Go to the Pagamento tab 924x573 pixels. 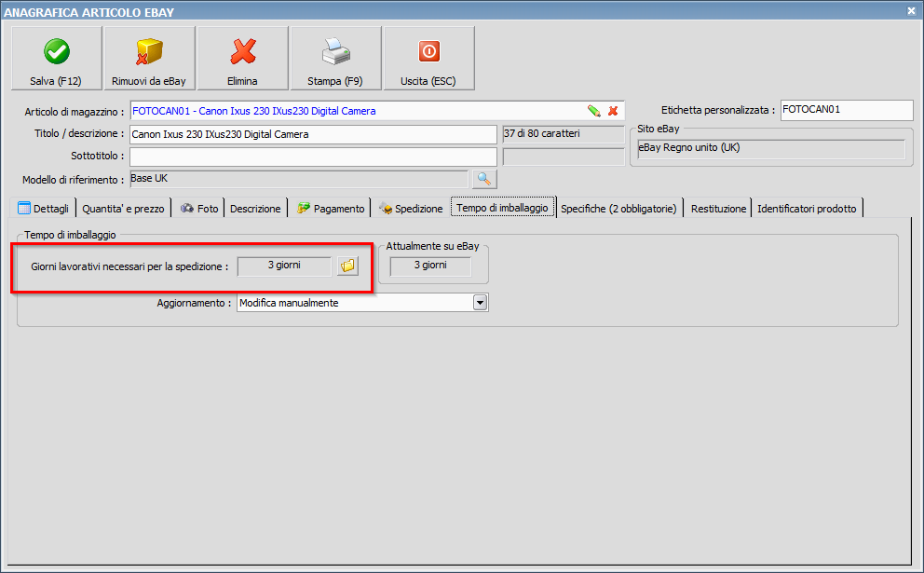pos(330,208)
